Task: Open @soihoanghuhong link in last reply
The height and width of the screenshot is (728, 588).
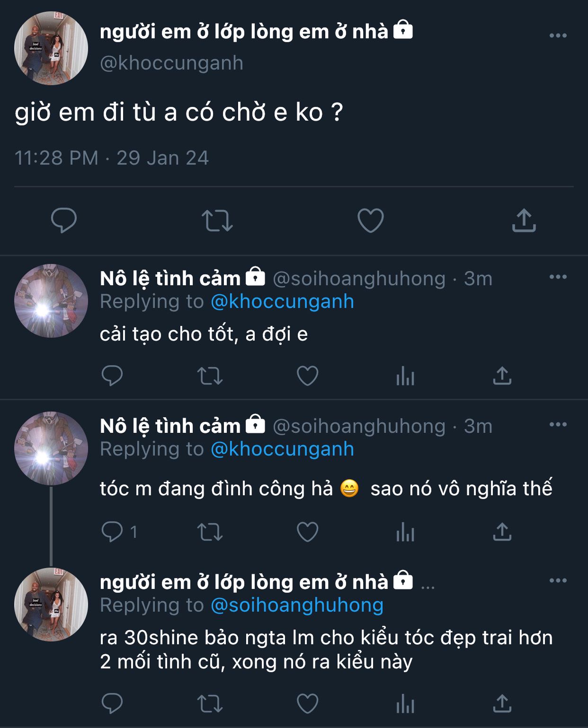Action: coord(297,605)
